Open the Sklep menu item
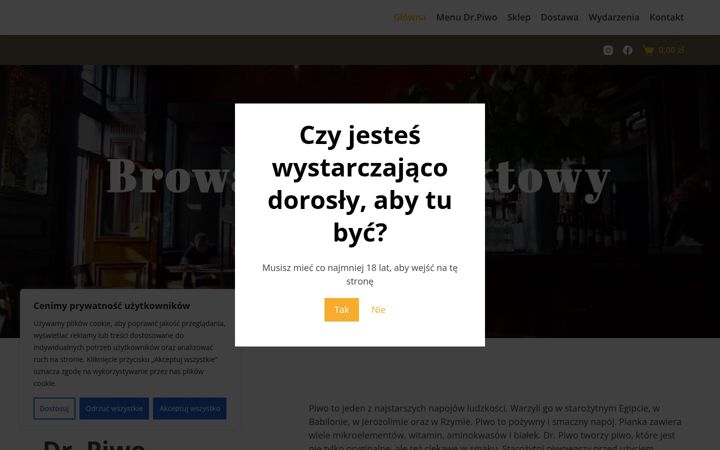The width and height of the screenshot is (720, 450). pos(519,17)
